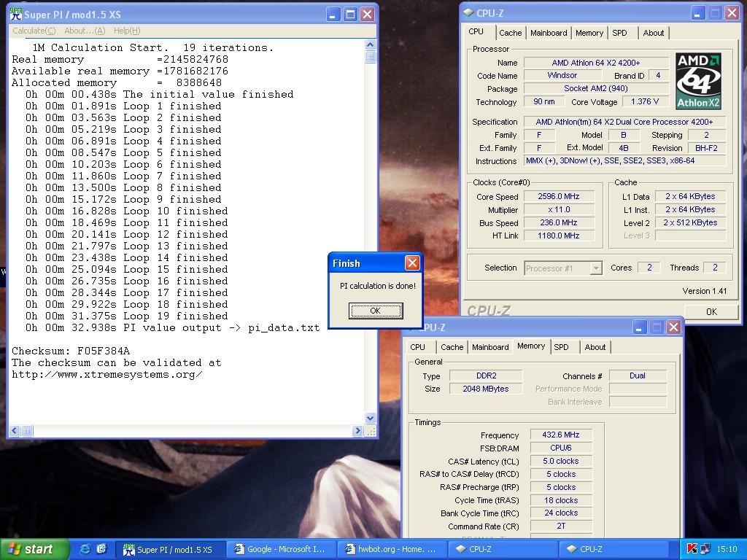The image size is (747, 560).
Task: Switch to Cache tab in lower CPU-Z
Action: coord(452,347)
